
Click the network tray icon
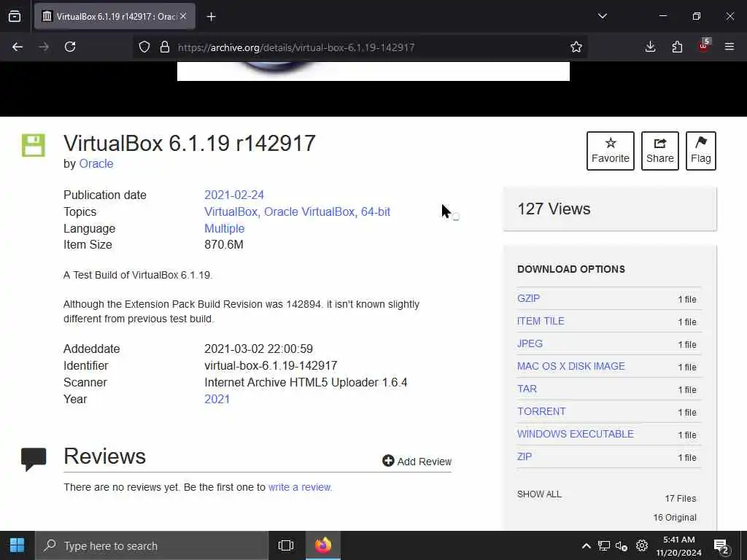pos(604,545)
